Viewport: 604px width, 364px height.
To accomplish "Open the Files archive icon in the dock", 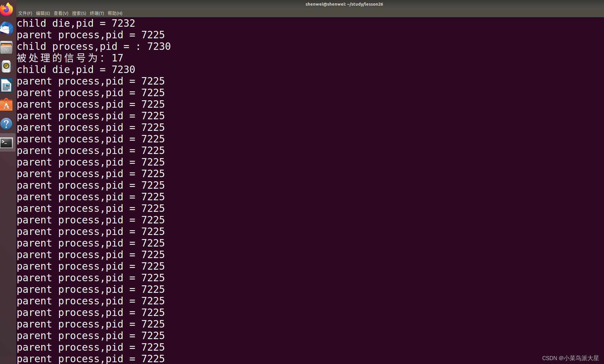I will click(7, 47).
